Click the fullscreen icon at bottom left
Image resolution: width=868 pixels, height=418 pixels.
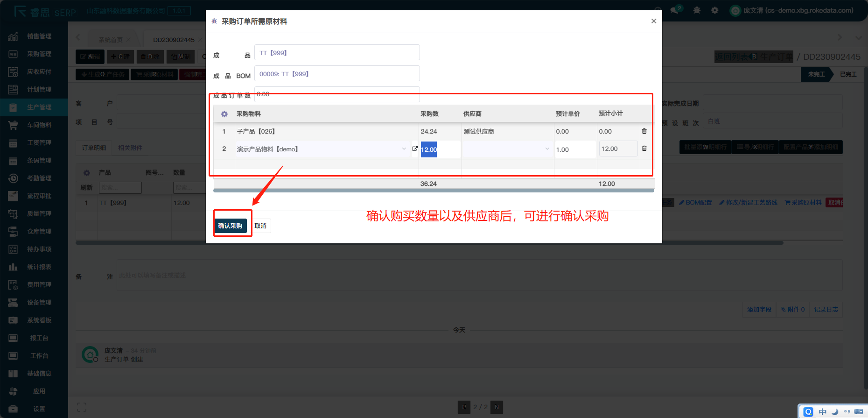[82, 407]
